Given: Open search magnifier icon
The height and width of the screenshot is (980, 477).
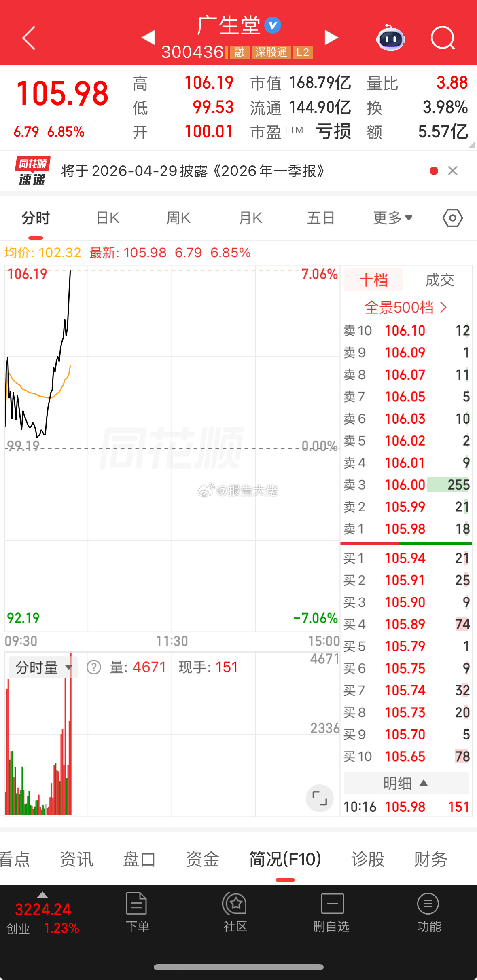Looking at the screenshot, I should (443, 38).
